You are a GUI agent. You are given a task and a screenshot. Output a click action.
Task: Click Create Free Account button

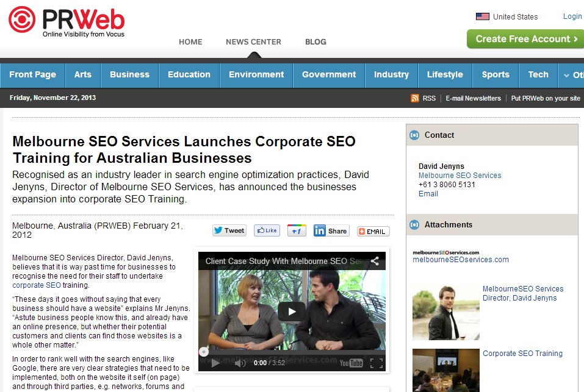(x=525, y=38)
